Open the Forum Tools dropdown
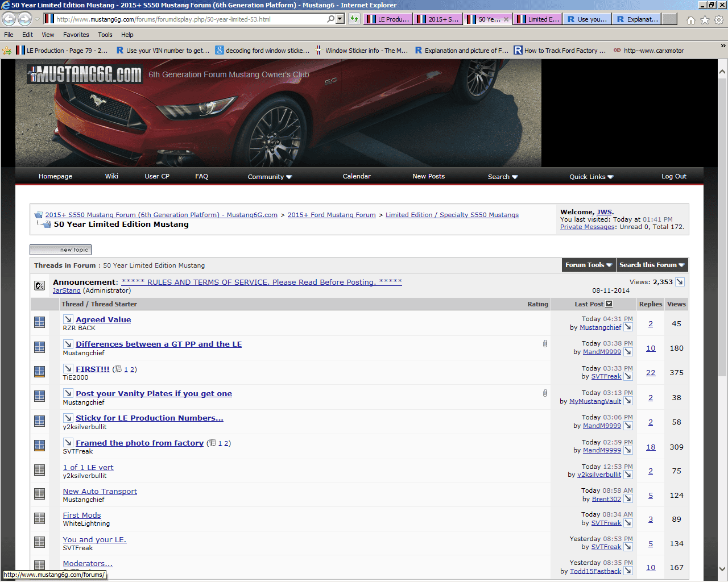Image resolution: width=728 pixels, height=582 pixels. click(x=588, y=265)
